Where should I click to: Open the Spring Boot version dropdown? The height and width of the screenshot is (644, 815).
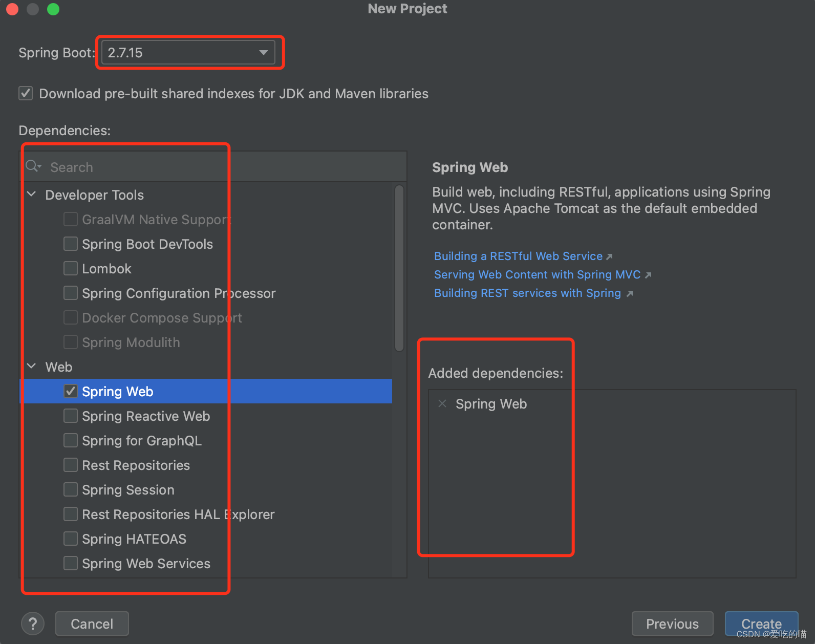click(263, 52)
